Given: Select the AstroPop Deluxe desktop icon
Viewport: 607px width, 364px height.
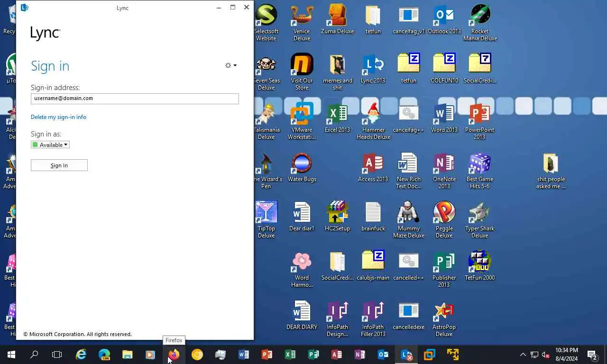Looking at the screenshot, I should pos(444,318).
